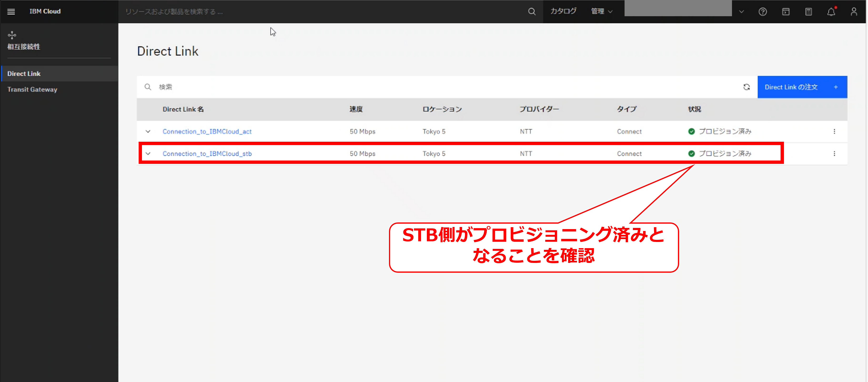Open the user profile avatar icon
This screenshot has height=382, width=868.
(853, 12)
